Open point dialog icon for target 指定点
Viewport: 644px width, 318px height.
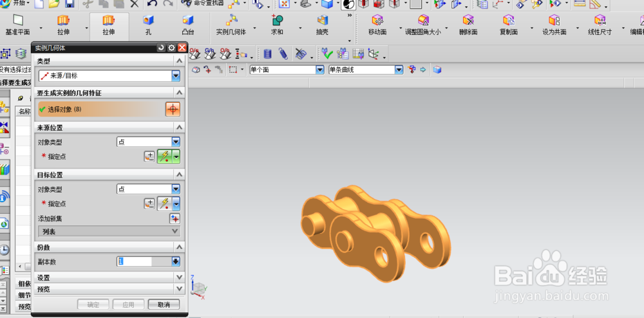pos(149,204)
